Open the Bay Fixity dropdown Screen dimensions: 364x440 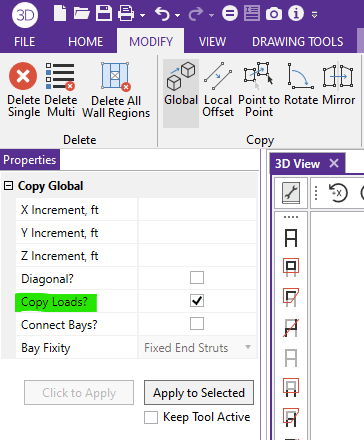coord(197,348)
